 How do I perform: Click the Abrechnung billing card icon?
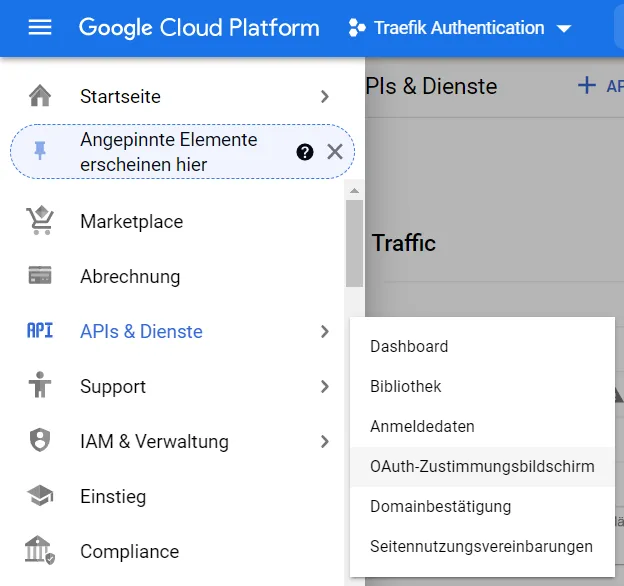(x=40, y=275)
